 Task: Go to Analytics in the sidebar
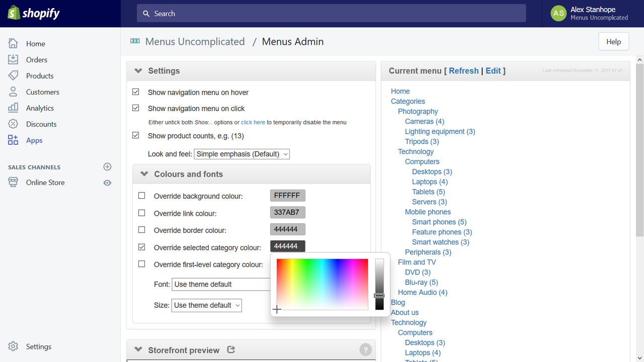click(40, 108)
